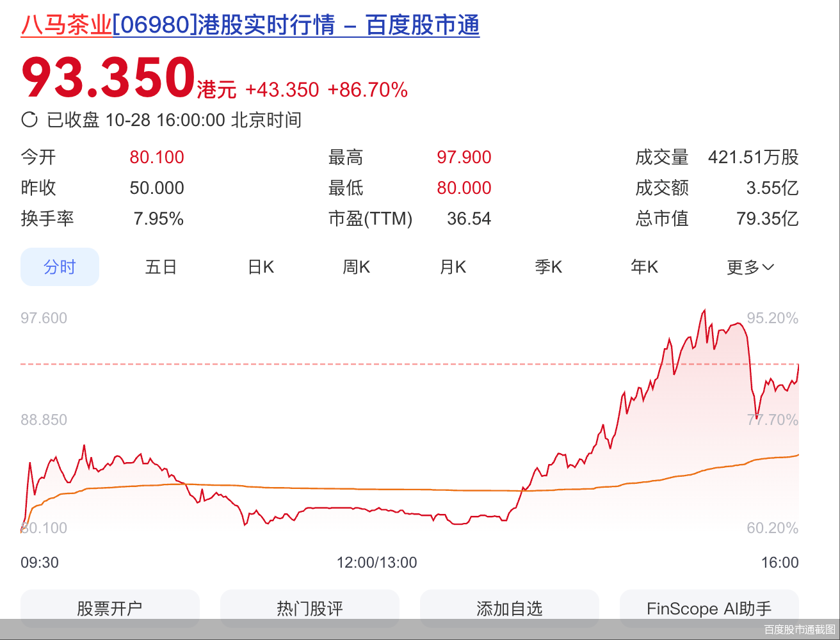Click the highest price value 97.900
Screen dimensions: 840x640
click(x=464, y=157)
